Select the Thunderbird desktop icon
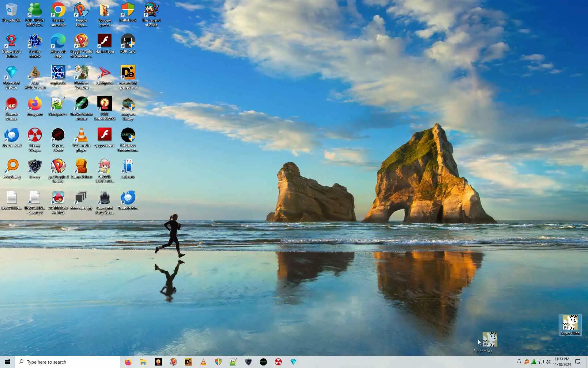The width and height of the screenshot is (588, 368). pos(128,200)
